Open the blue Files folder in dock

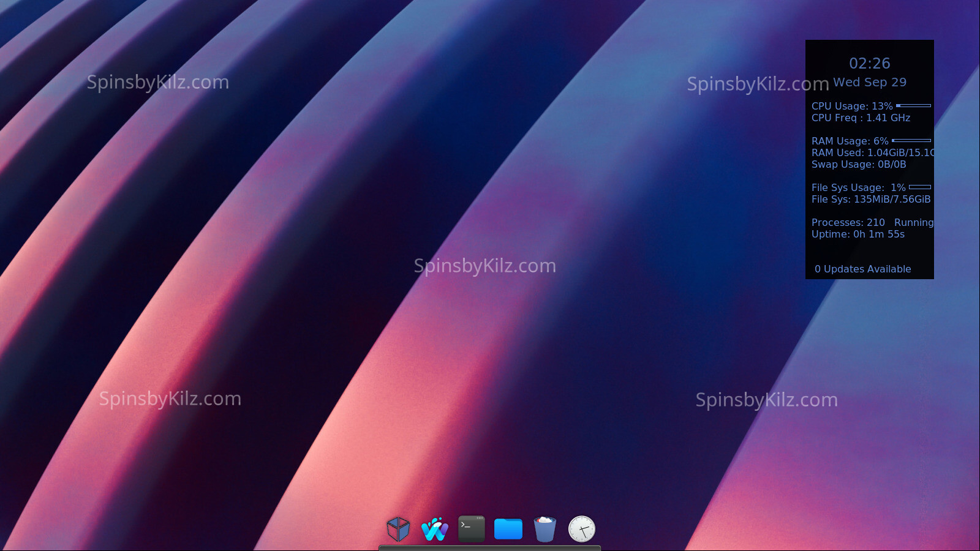(508, 529)
